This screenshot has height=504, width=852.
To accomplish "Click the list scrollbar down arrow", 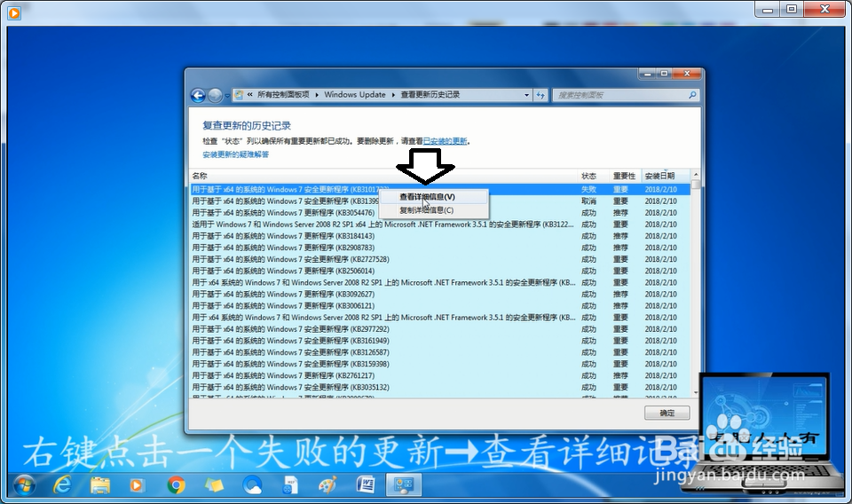I will [696, 393].
